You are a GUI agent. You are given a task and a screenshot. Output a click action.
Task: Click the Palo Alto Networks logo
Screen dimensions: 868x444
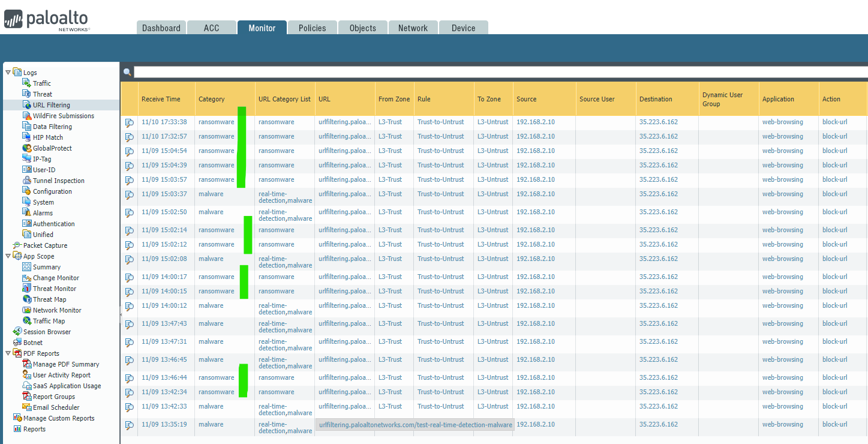[x=46, y=19]
